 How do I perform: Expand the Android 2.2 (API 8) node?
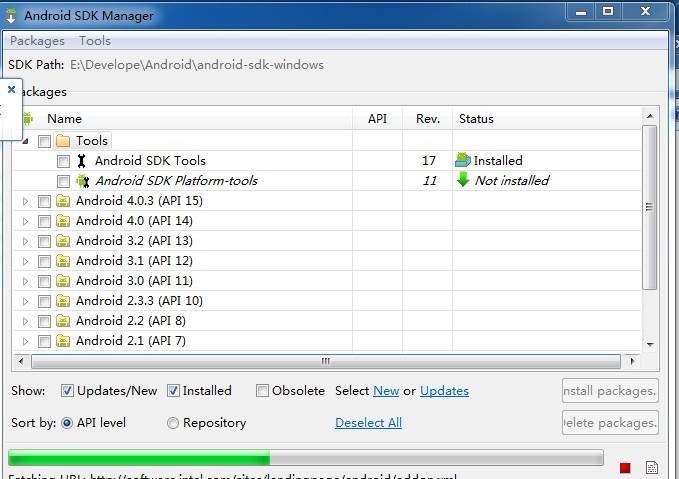point(26,321)
